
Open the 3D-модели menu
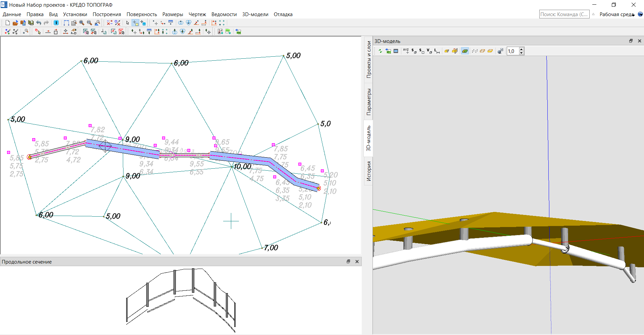(x=255, y=14)
